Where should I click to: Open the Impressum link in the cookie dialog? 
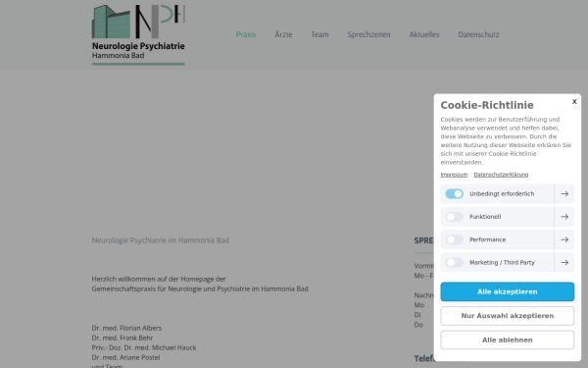pos(454,175)
